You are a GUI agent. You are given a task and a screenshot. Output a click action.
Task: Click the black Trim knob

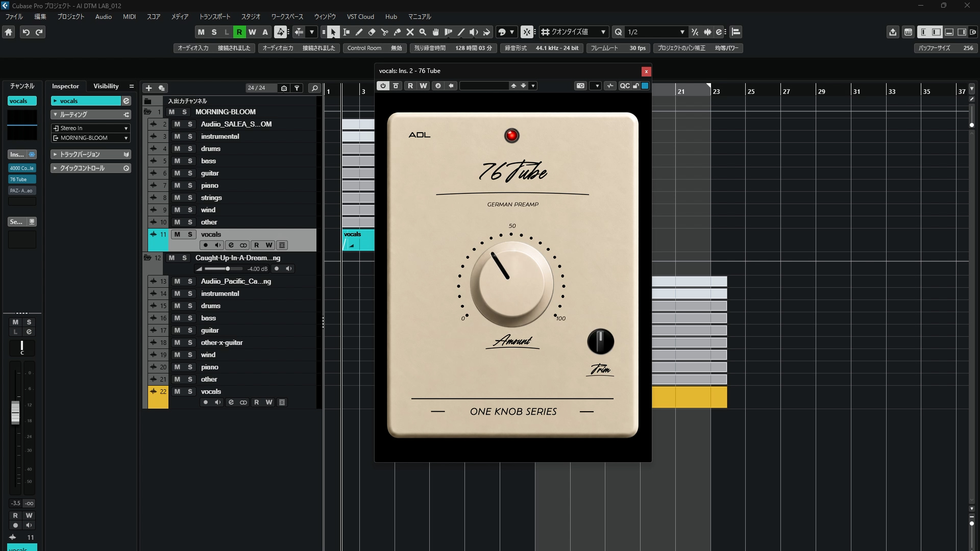coord(600,341)
